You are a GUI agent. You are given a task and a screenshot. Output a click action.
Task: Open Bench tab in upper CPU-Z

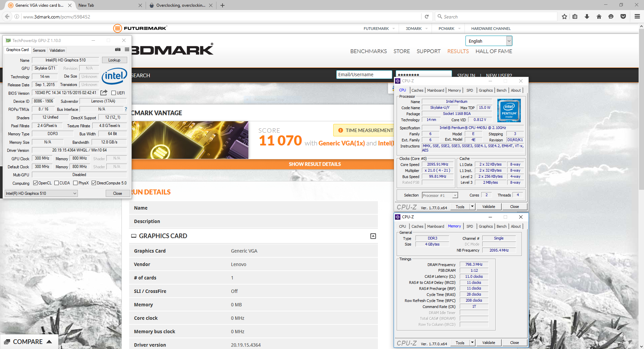[x=501, y=90]
